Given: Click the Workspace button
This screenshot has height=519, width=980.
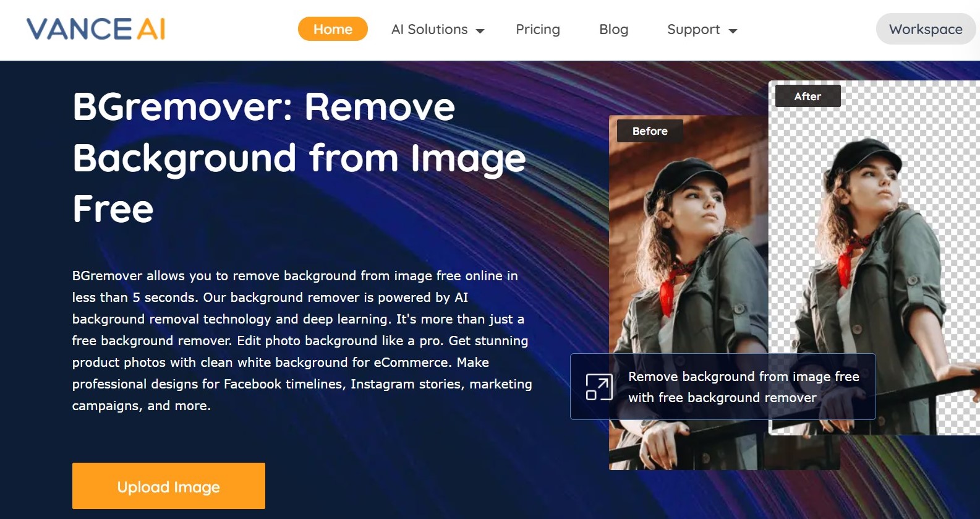Looking at the screenshot, I should 926,29.
